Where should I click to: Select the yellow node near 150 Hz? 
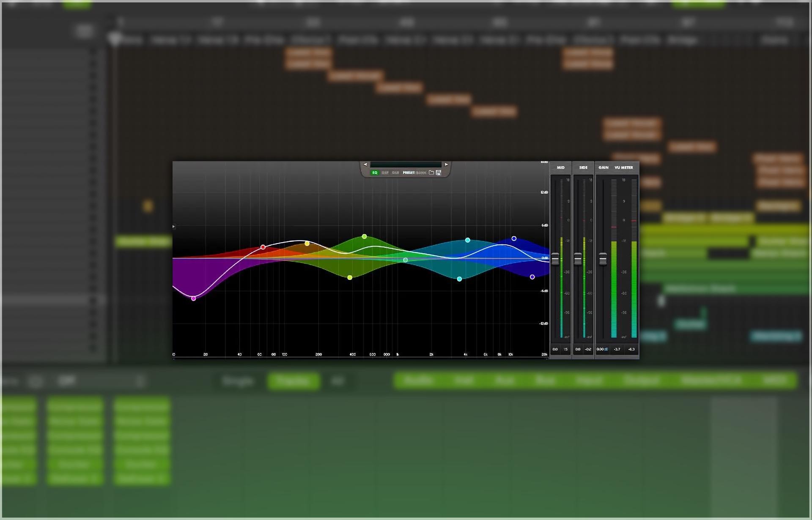tap(307, 244)
